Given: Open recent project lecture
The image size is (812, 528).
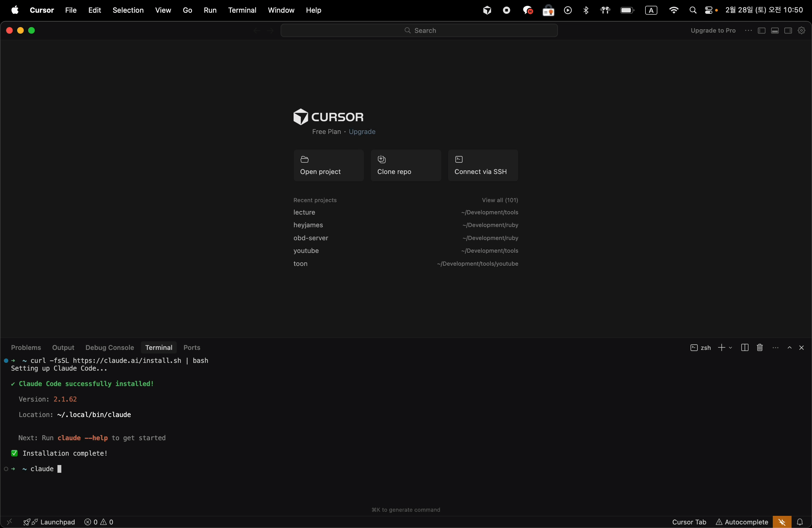Looking at the screenshot, I should click(x=406, y=212).
